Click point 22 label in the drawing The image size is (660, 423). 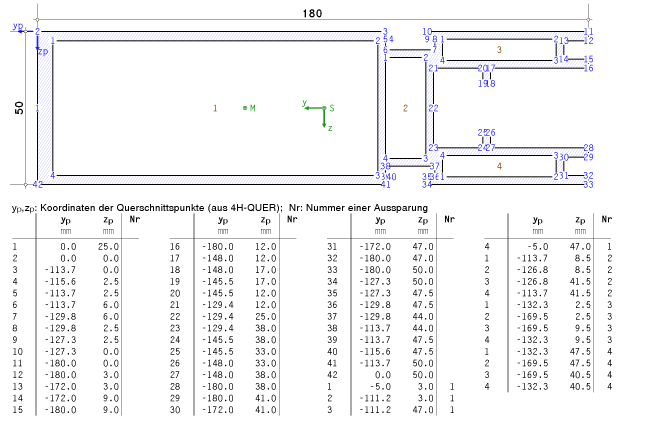point(432,108)
